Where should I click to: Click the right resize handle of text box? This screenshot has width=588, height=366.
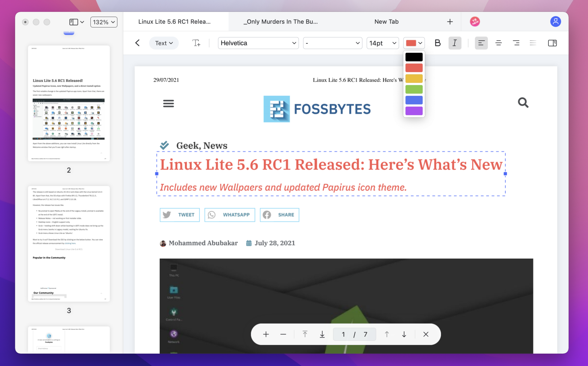tap(505, 174)
